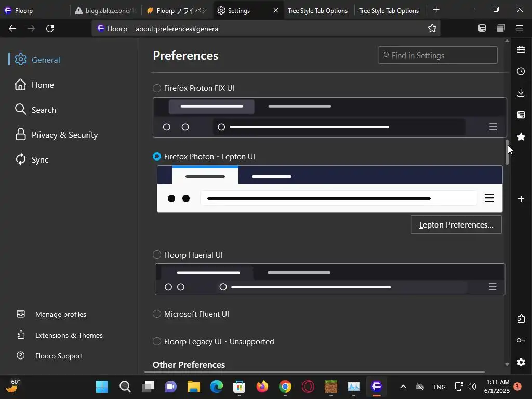Open the Downloads sidebar panel
The height and width of the screenshot is (399, 532).
pos(521,93)
